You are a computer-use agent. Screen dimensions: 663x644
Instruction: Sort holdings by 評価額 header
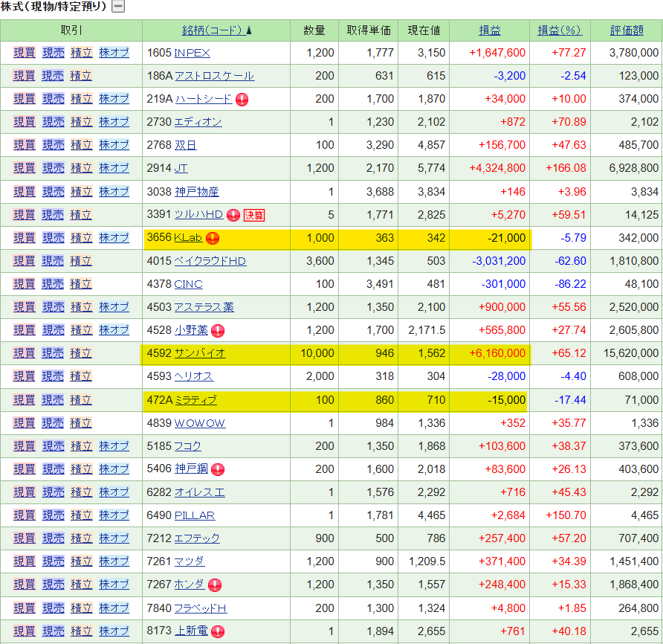coord(627,30)
